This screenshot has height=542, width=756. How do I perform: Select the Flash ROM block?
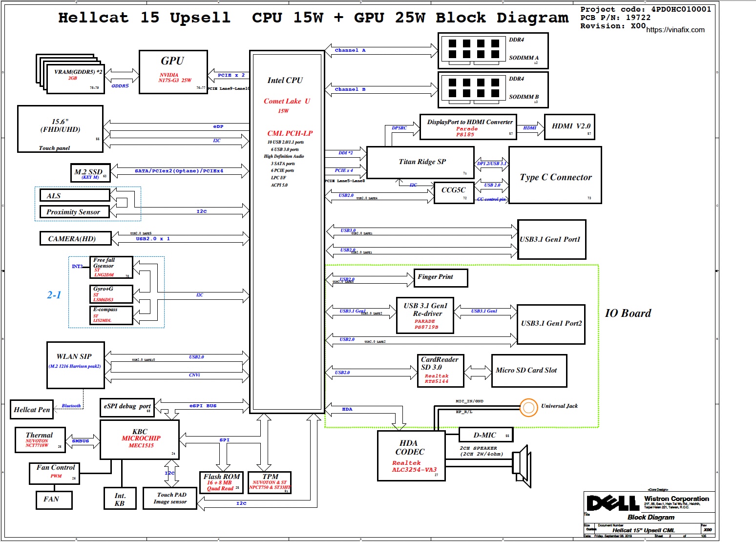[222, 482]
